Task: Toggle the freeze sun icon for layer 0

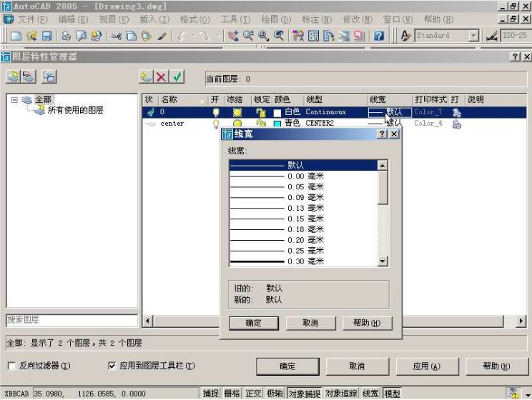Action: point(237,112)
